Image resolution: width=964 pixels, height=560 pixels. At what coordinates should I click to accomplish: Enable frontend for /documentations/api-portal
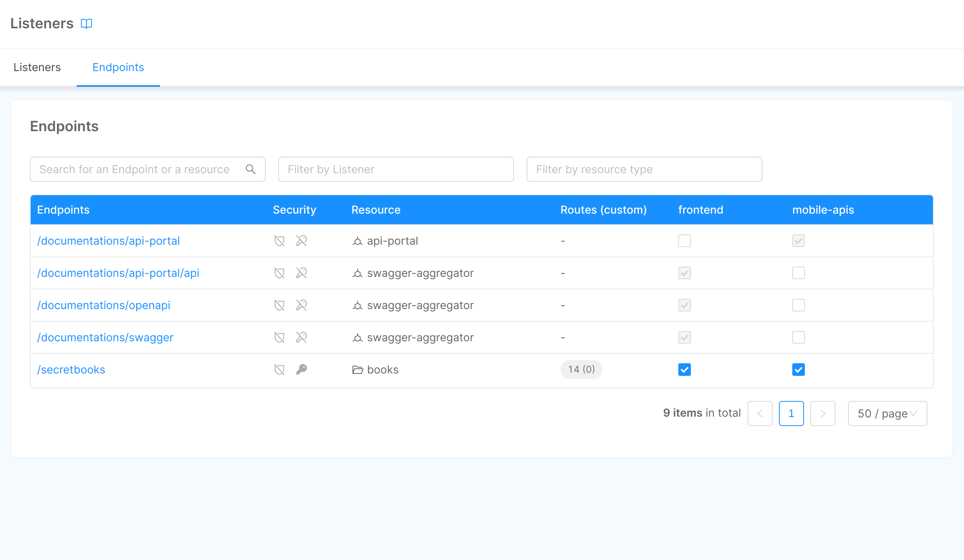pos(684,241)
